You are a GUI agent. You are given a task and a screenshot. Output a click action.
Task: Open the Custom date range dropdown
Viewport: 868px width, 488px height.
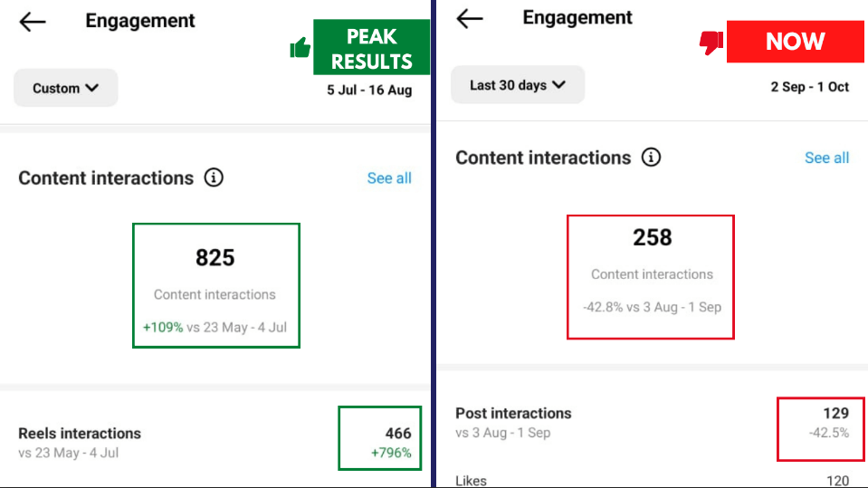pyautogui.click(x=66, y=88)
